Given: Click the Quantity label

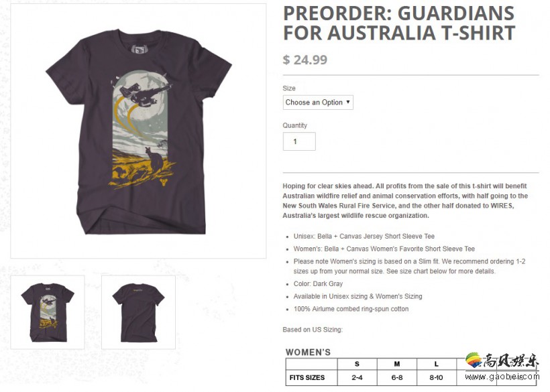Looking at the screenshot, I should pyautogui.click(x=294, y=125).
